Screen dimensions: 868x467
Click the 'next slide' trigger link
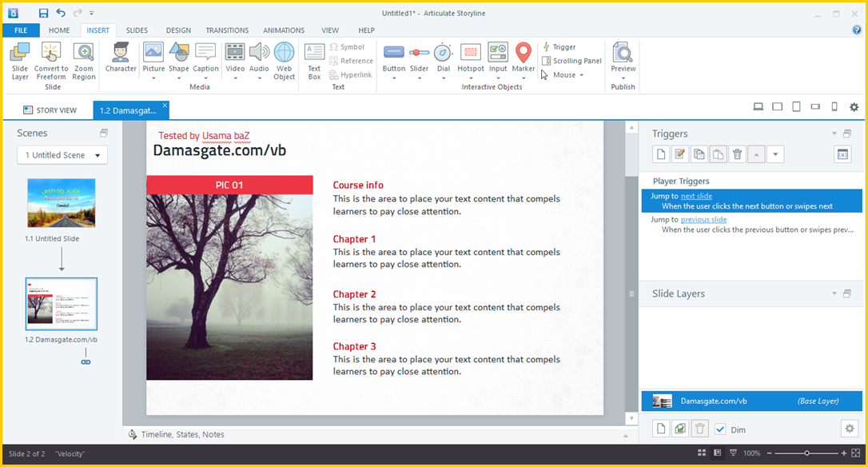click(696, 196)
